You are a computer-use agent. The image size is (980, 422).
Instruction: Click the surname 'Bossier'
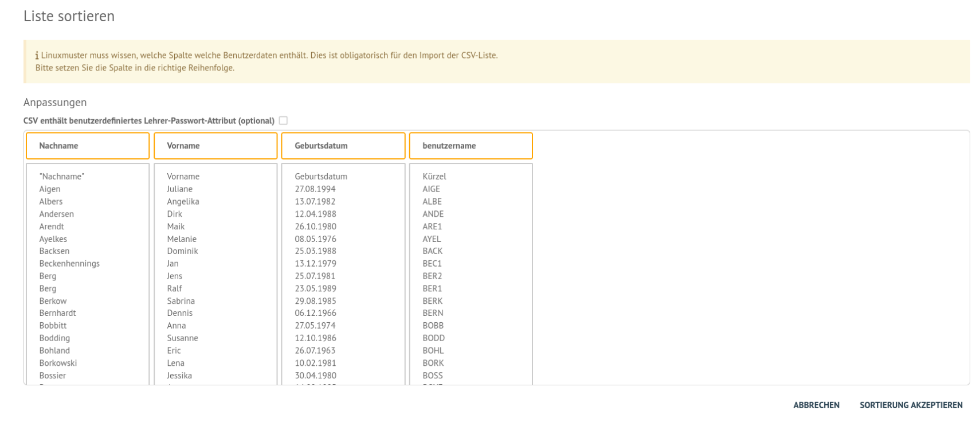pyautogui.click(x=53, y=376)
